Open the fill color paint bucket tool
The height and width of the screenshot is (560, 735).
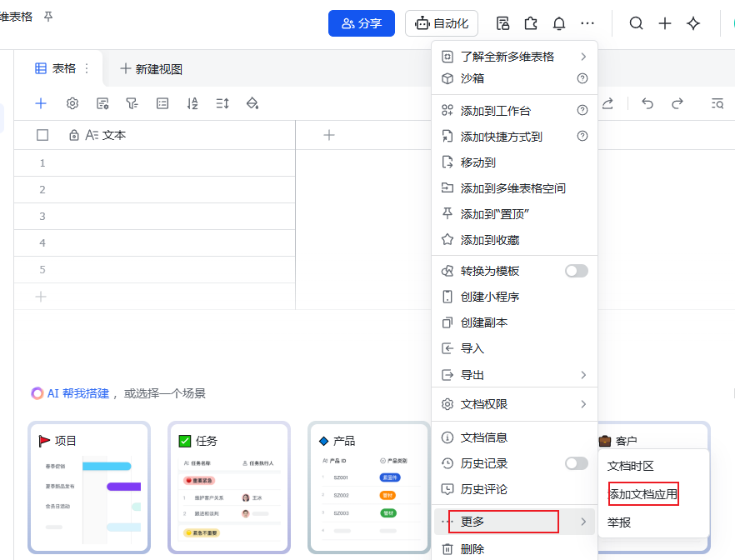(252, 103)
